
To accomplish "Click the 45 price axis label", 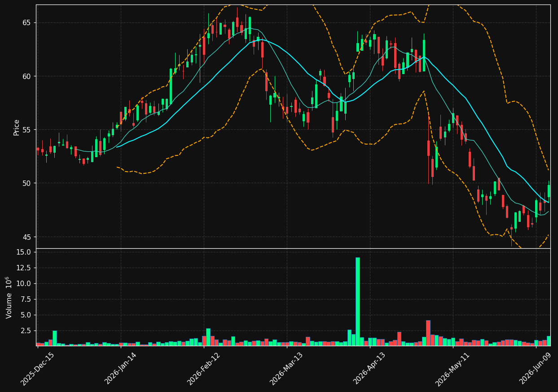I will 27,237.
